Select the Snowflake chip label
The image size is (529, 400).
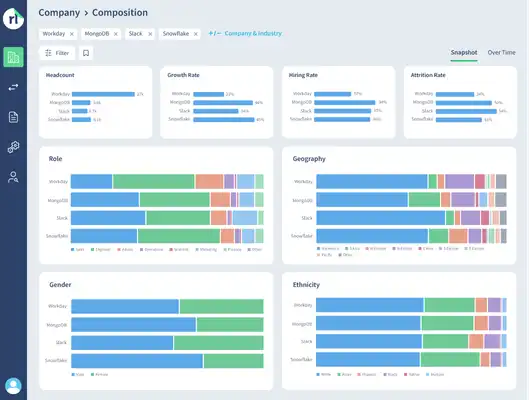point(176,34)
